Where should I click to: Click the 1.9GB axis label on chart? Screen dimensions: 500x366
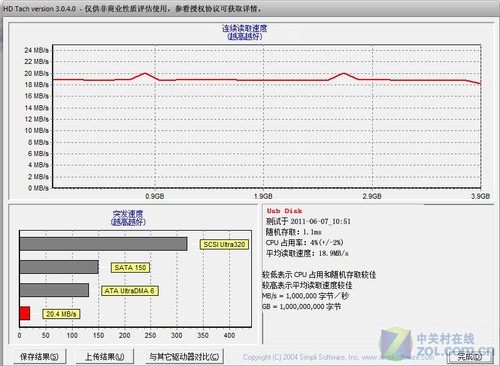(263, 196)
